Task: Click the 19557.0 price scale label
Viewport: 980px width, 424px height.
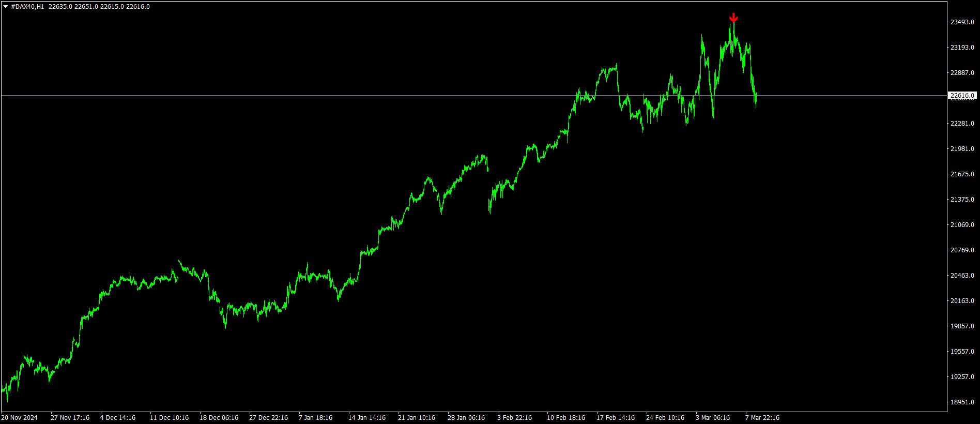Action: click(x=962, y=352)
